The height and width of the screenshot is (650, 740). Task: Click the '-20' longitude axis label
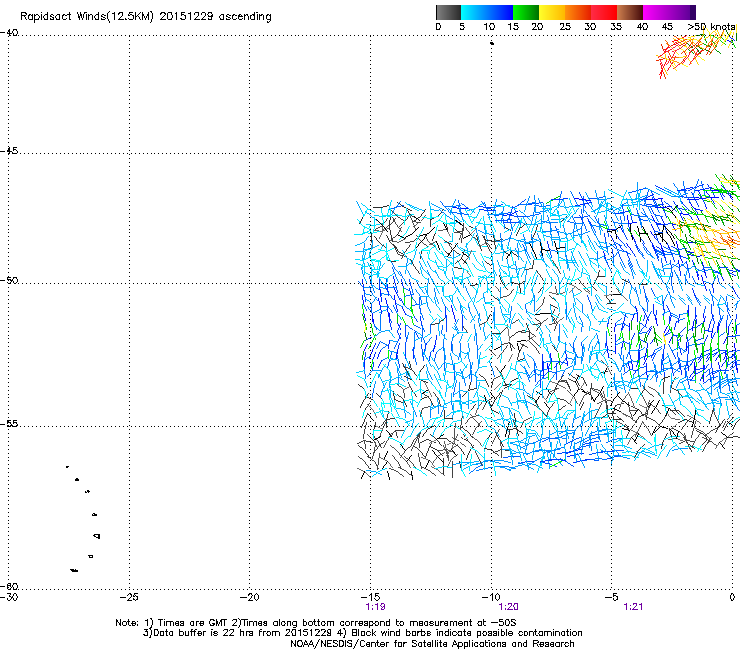[x=249, y=597]
